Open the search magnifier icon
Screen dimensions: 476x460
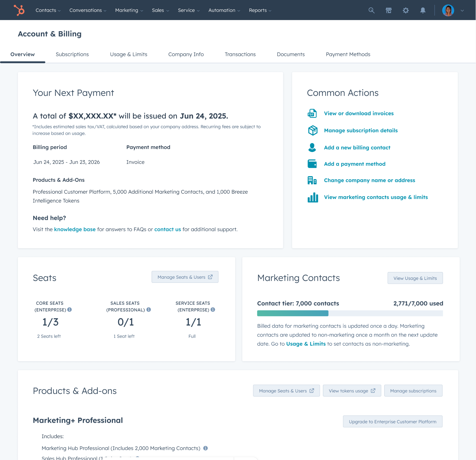tap(371, 10)
